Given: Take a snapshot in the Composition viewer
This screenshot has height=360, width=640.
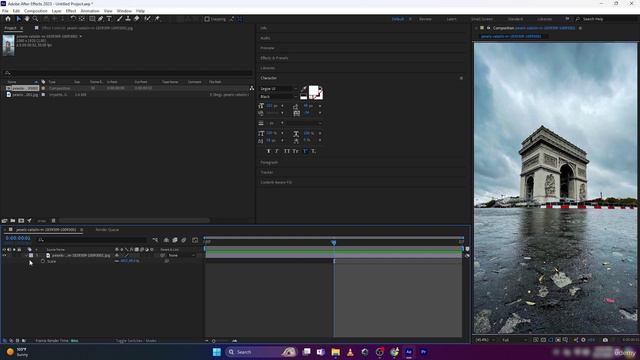Looking at the screenshot, I should [605, 340].
